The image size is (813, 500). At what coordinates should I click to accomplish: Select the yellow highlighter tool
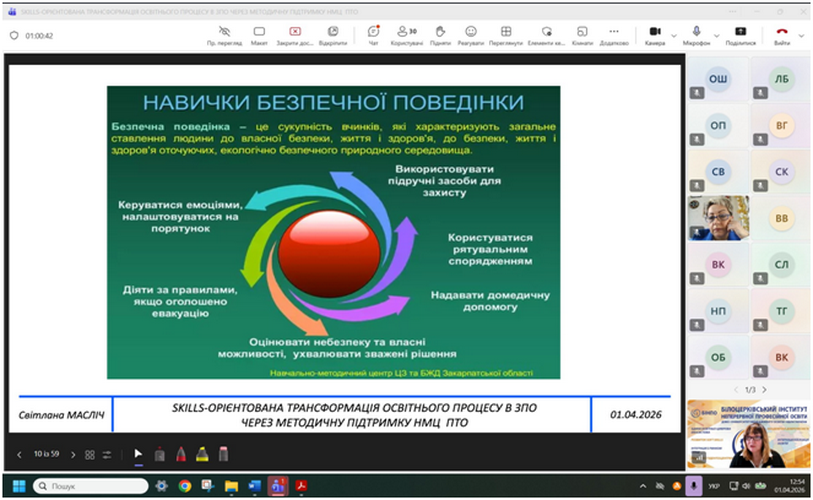click(x=202, y=454)
